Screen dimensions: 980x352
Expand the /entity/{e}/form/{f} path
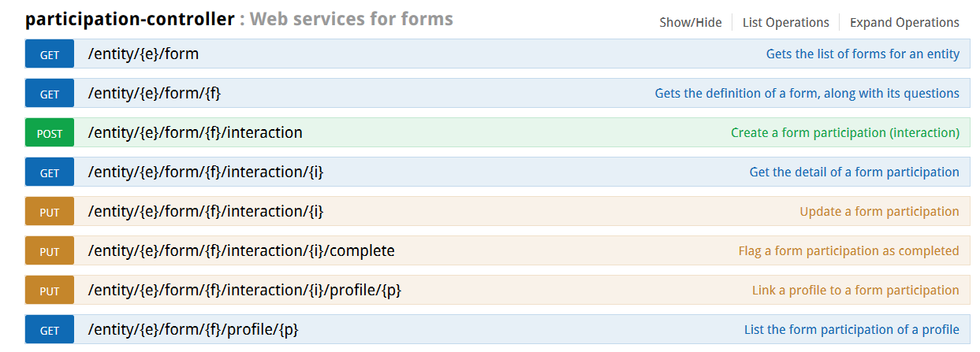[154, 94]
